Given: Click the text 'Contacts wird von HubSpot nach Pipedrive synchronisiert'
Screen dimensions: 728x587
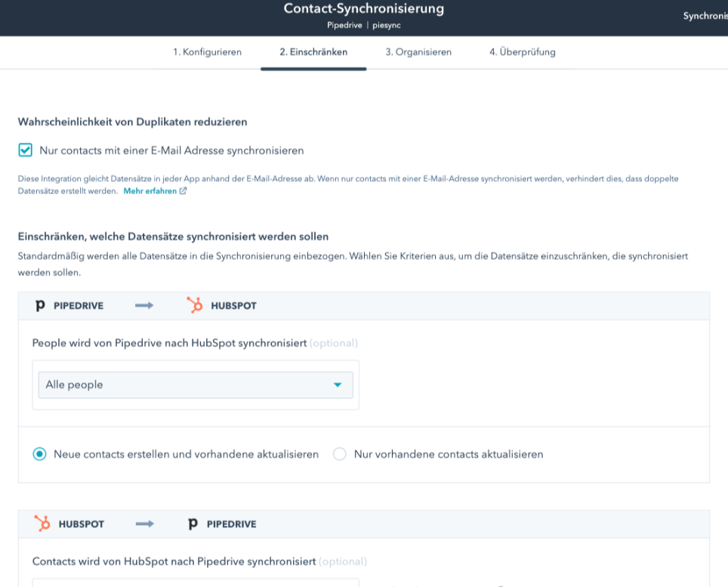Looking at the screenshot, I should (x=174, y=561).
